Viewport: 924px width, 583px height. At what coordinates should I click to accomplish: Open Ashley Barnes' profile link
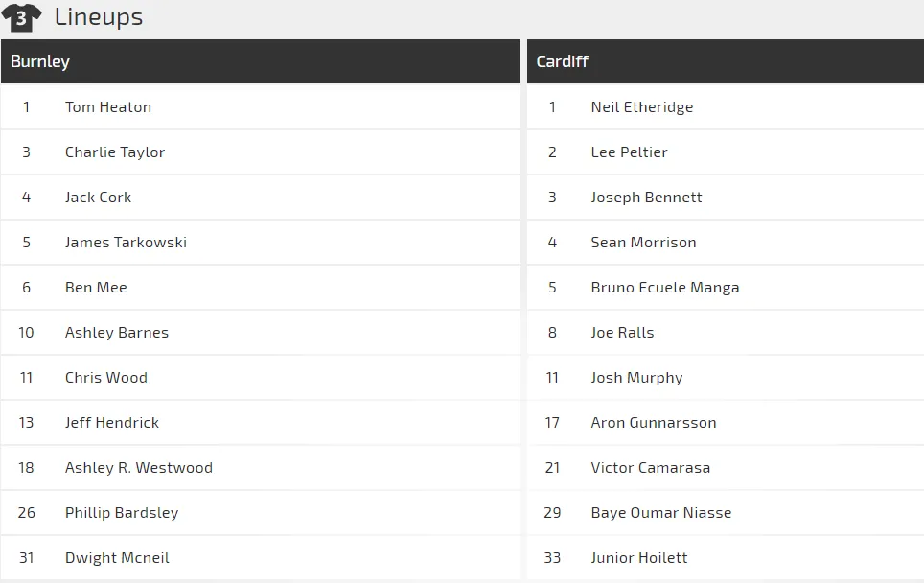click(x=117, y=333)
